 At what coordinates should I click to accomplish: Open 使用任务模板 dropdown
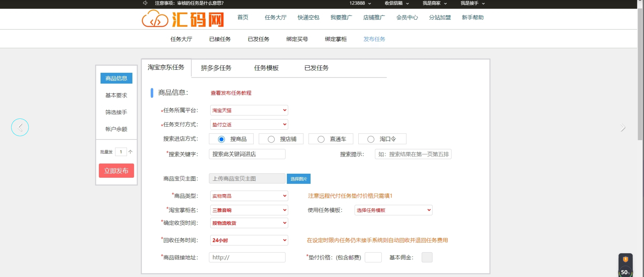coord(393,210)
